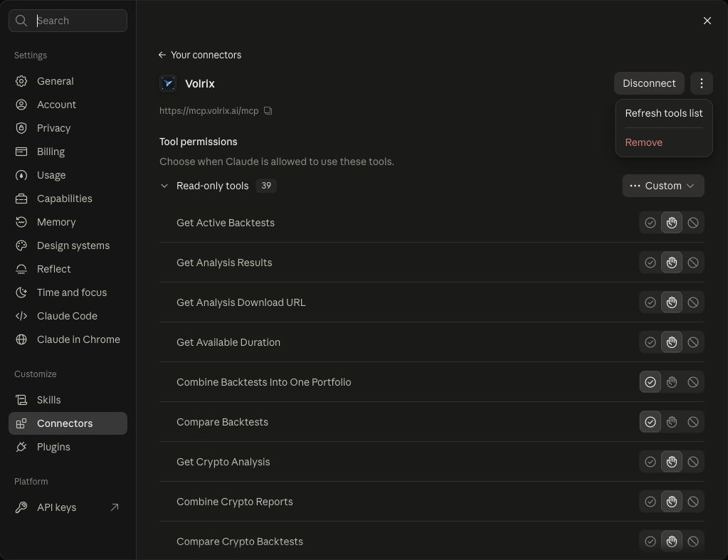Click the Reflect sidebar icon
This screenshot has width=728, height=560.
coord(21,269)
